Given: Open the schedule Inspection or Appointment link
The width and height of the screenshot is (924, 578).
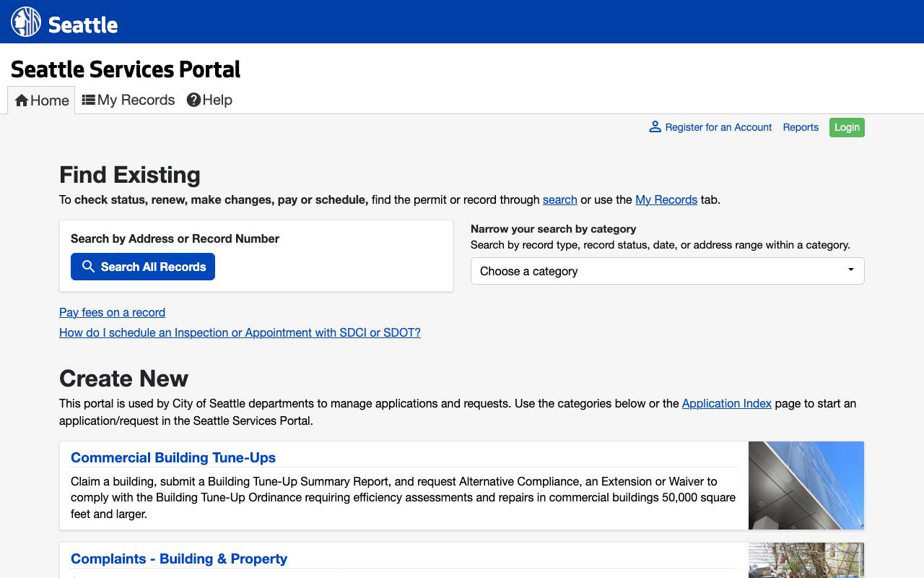Looking at the screenshot, I should coord(240,332).
